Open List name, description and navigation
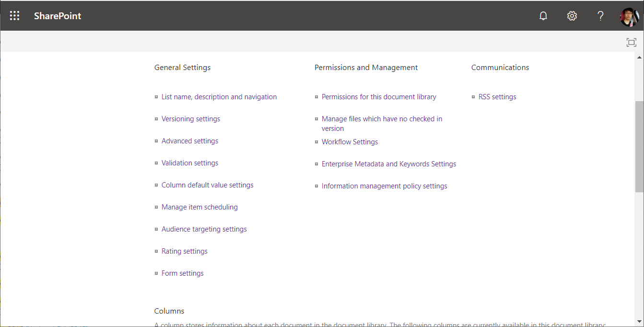Screen dimensions: 644x327 [x=219, y=97]
